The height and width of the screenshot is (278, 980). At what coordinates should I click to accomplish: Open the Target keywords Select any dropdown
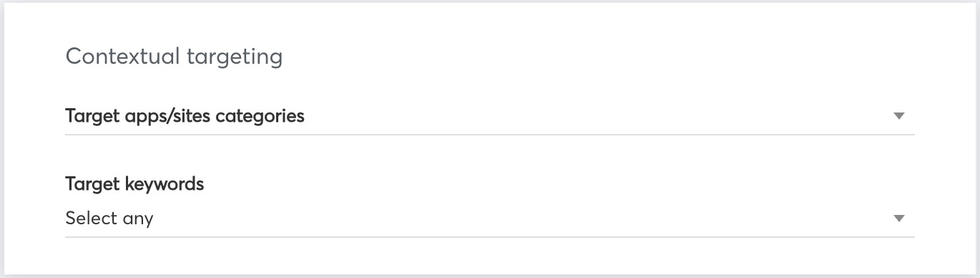click(489, 219)
